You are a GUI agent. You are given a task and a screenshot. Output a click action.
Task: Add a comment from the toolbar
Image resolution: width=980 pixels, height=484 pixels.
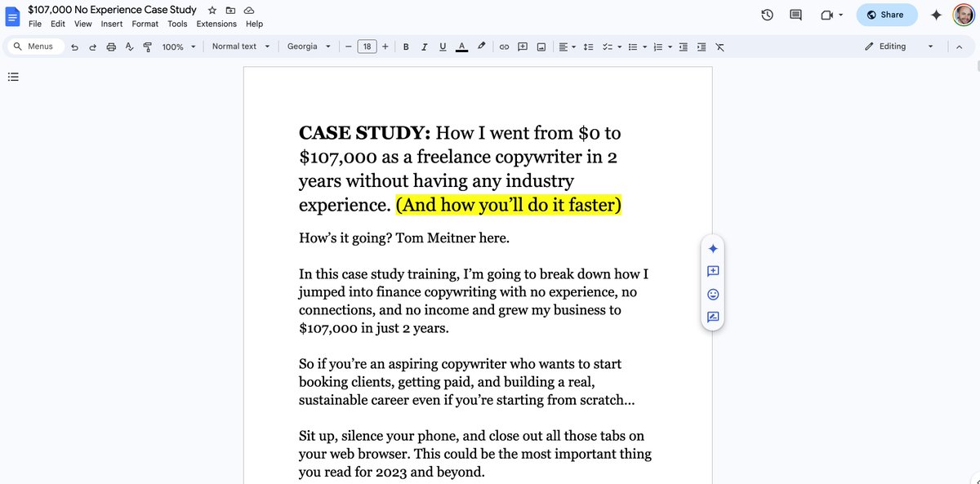pyautogui.click(x=523, y=47)
